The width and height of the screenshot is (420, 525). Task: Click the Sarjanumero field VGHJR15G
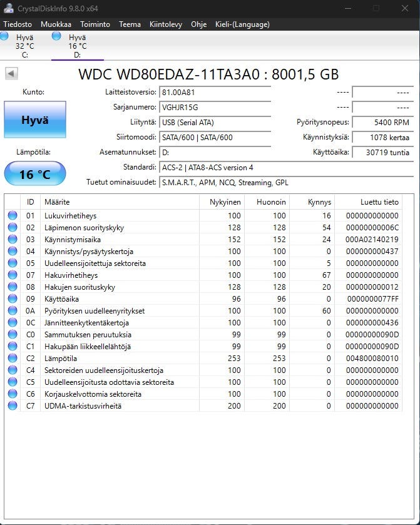tap(215, 107)
